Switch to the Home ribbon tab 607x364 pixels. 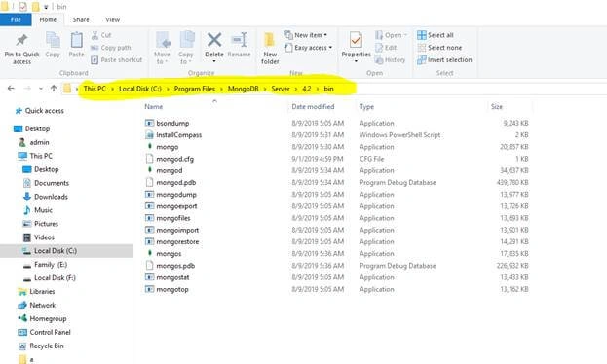tap(48, 19)
